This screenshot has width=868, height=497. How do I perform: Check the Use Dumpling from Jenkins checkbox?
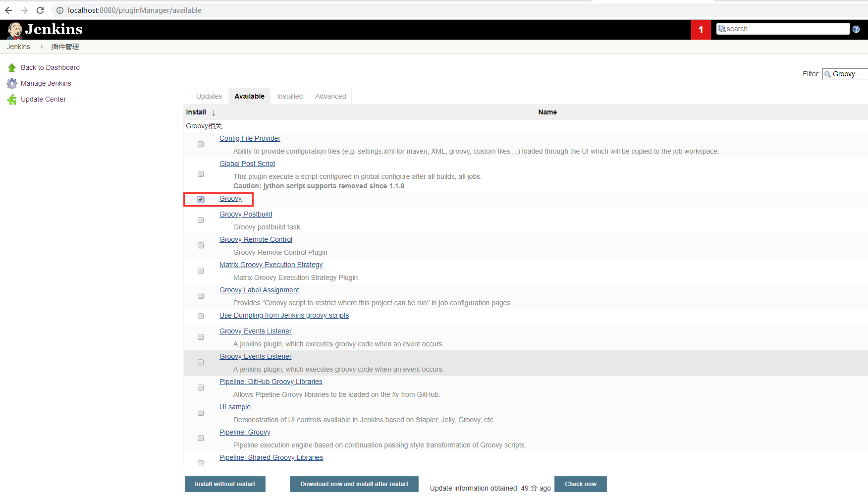201,316
